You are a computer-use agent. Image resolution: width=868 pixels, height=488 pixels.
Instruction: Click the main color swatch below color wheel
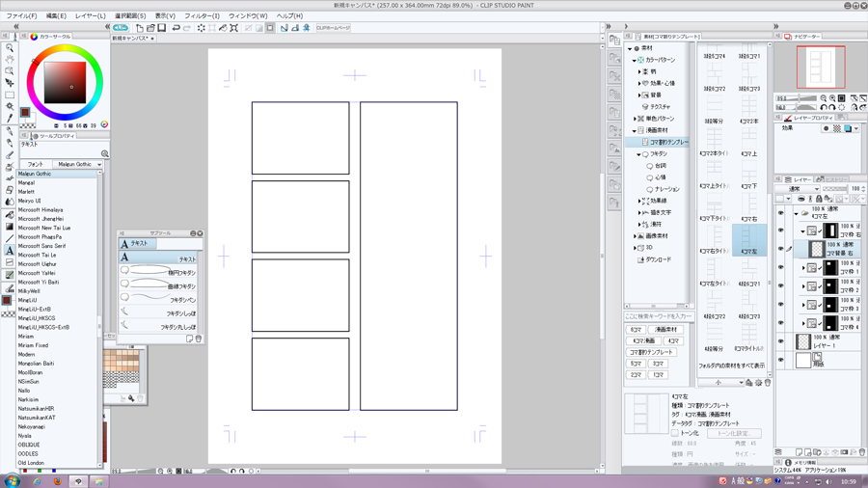click(25, 114)
